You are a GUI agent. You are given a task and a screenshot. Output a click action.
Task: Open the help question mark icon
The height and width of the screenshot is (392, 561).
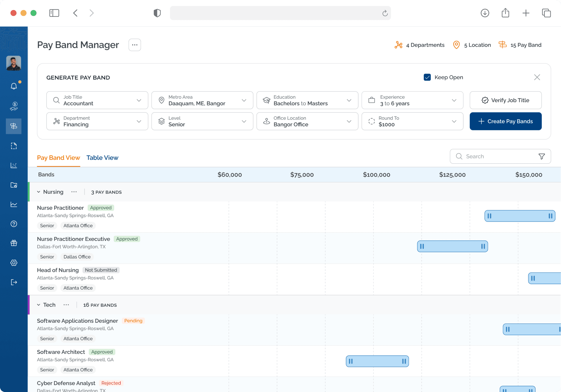tap(14, 224)
